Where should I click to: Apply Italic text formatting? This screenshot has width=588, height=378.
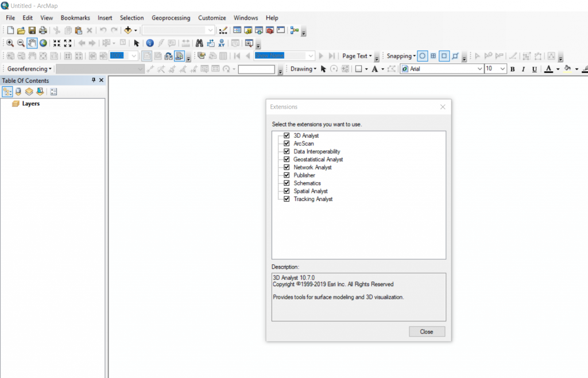[524, 69]
